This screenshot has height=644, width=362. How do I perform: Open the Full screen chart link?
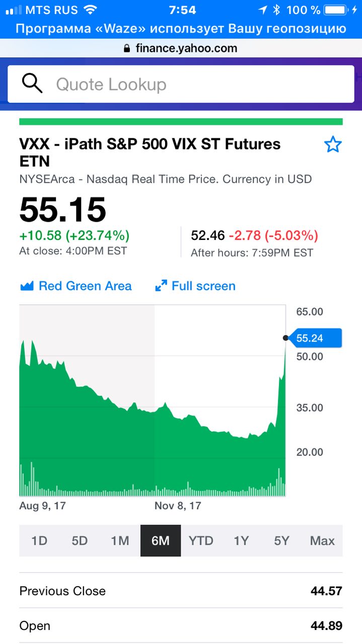pyautogui.click(x=203, y=286)
